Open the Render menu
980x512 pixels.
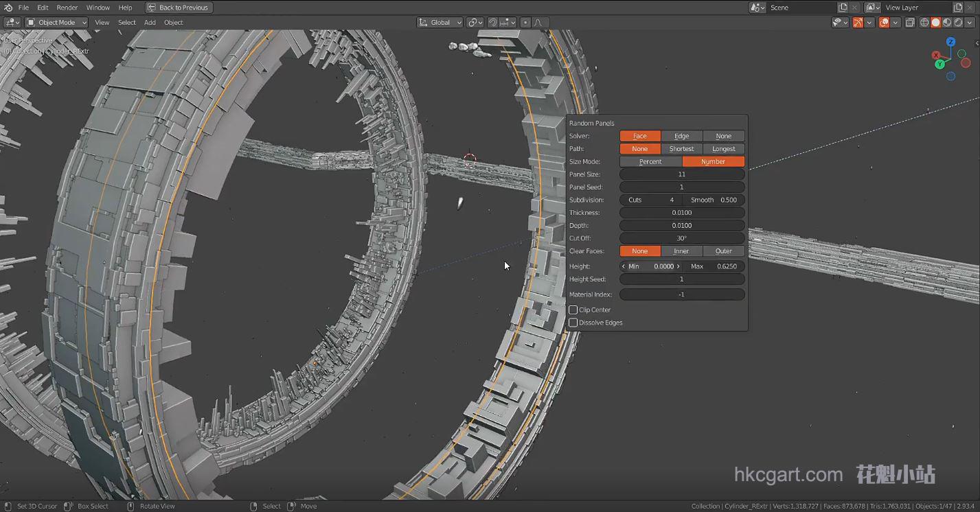[67, 8]
